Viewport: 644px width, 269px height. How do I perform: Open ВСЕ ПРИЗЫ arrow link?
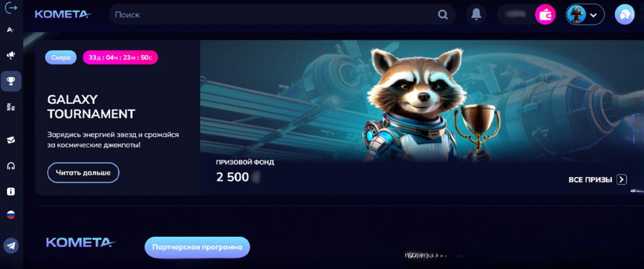click(x=597, y=180)
